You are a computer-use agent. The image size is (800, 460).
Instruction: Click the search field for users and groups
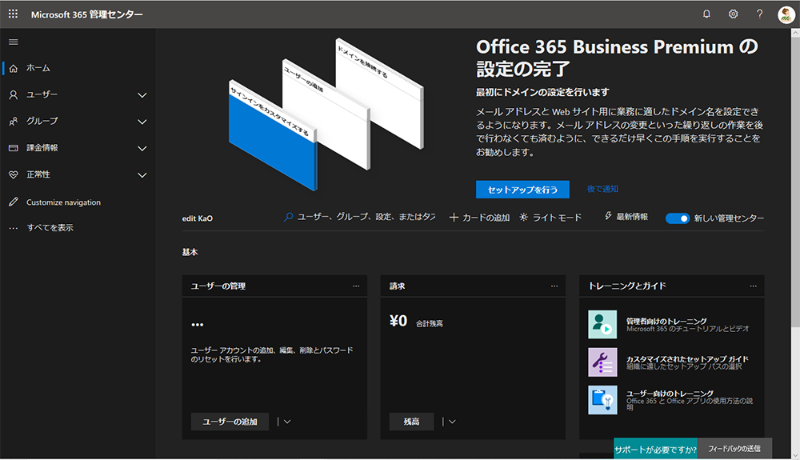click(x=365, y=217)
